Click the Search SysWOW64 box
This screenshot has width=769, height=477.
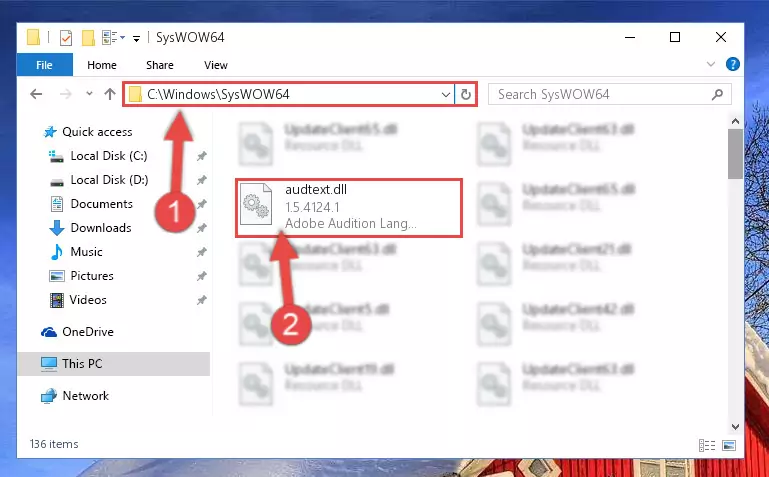[610, 94]
